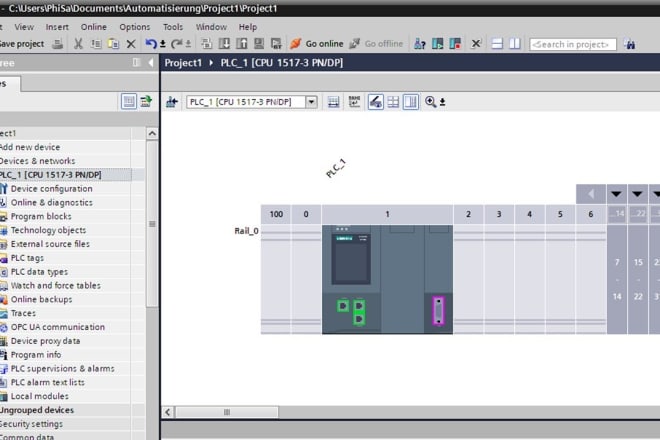The image size is (660, 440).
Task: Click the download to device icon
Action: click(224, 43)
